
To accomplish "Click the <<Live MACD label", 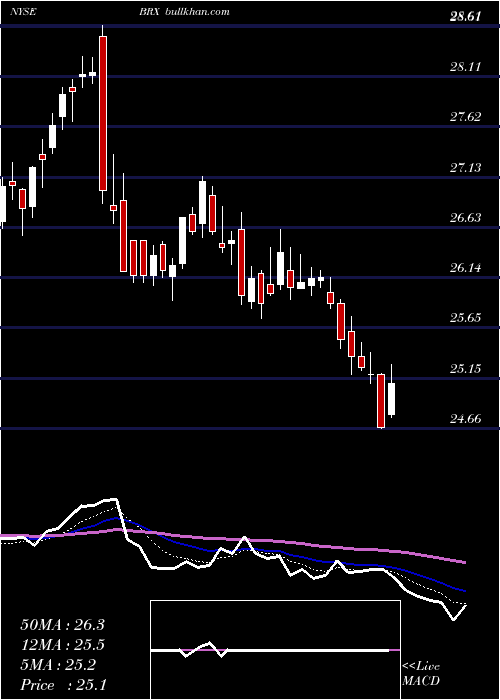I will tap(421, 674).
